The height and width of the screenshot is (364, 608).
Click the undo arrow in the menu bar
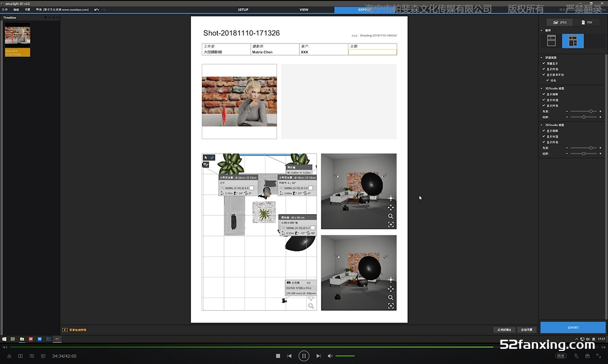96,10
